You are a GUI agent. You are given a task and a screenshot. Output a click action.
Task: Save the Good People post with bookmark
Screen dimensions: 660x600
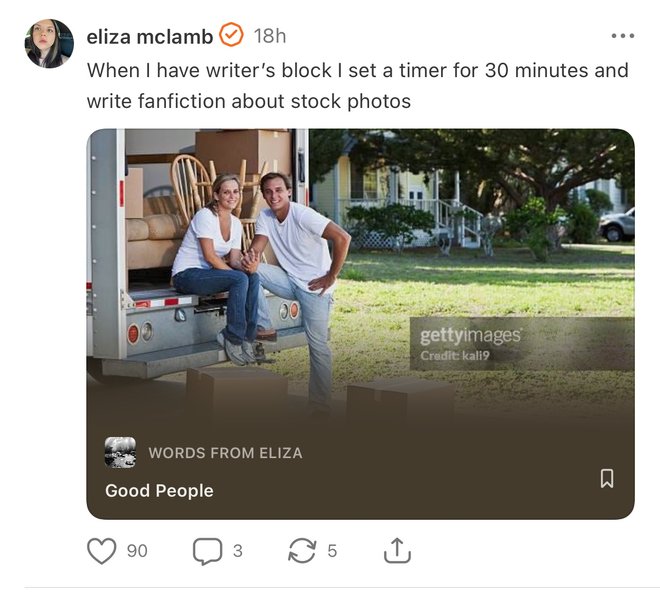[x=606, y=479]
